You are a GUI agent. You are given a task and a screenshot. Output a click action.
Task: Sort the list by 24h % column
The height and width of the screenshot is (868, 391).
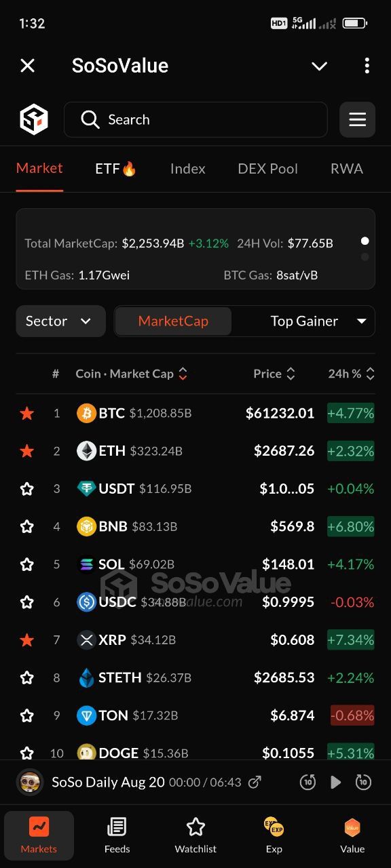[x=351, y=374]
